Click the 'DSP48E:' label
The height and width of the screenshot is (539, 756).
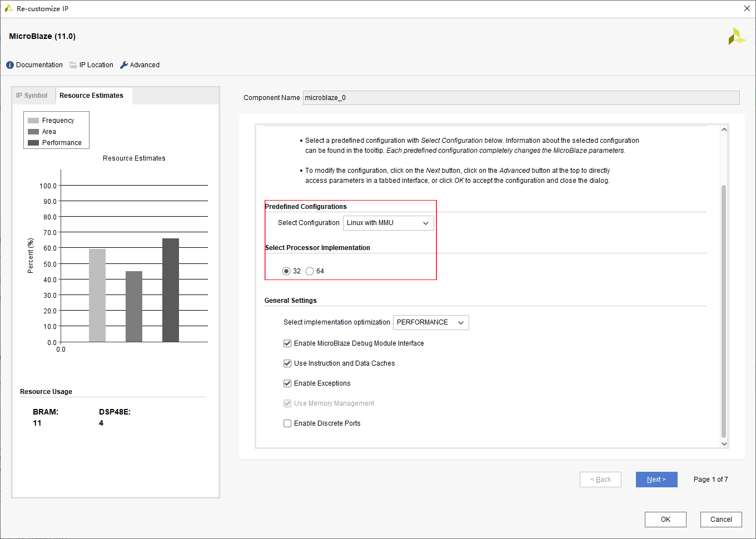115,412
